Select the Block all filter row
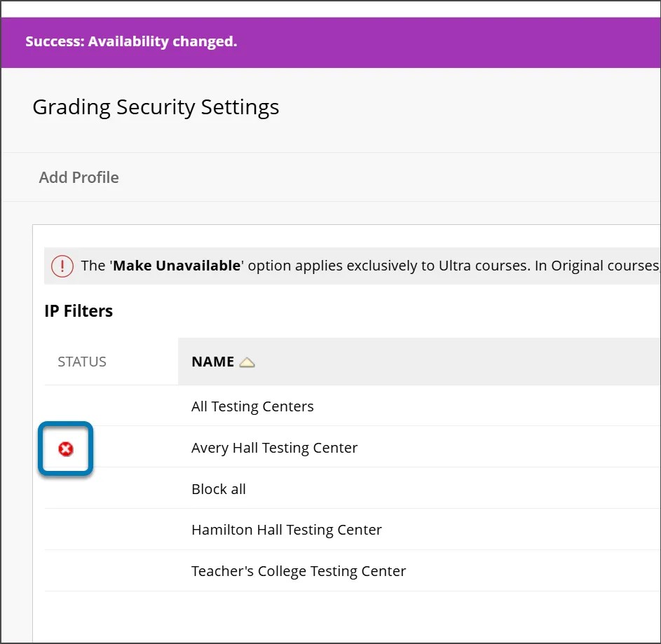This screenshot has width=661, height=644. (218, 488)
